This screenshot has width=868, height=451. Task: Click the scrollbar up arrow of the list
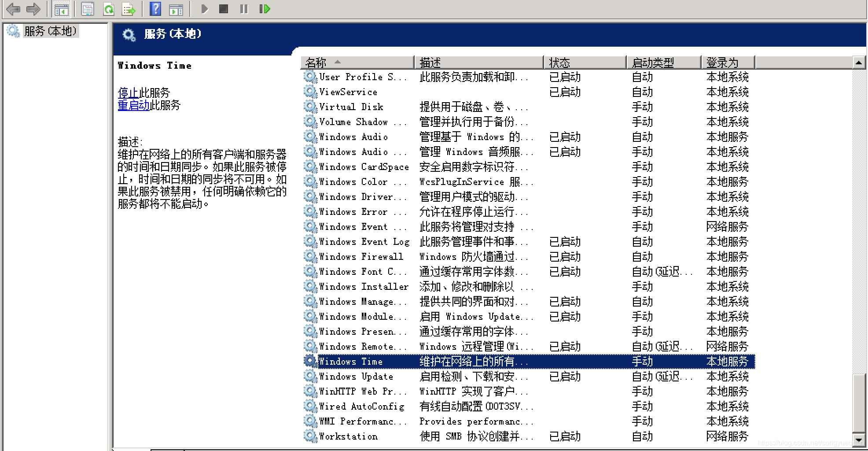[858, 63]
